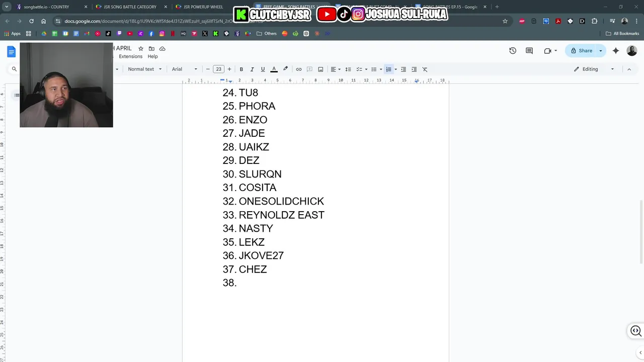Open the Others bookmarks folder
Viewport: 644px width, 362px height.
pyautogui.click(x=267, y=34)
